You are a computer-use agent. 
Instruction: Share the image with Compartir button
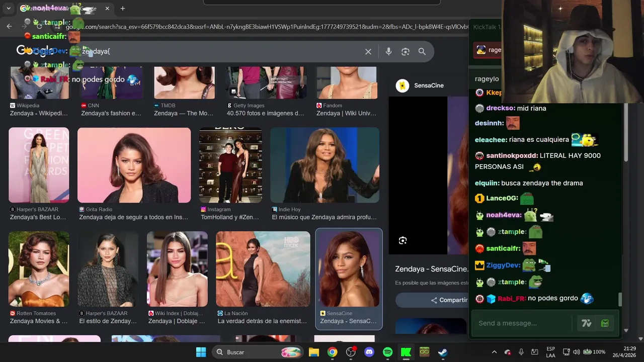(x=449, y=300)
